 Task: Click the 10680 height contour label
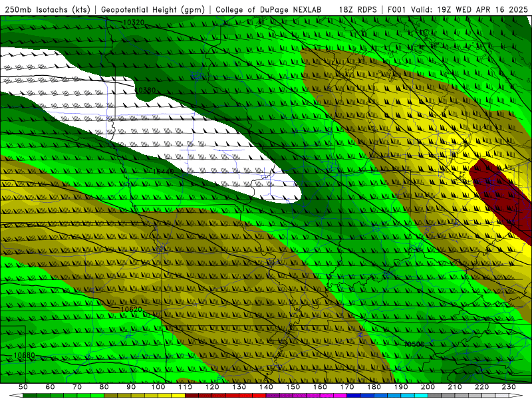[24, 356]
